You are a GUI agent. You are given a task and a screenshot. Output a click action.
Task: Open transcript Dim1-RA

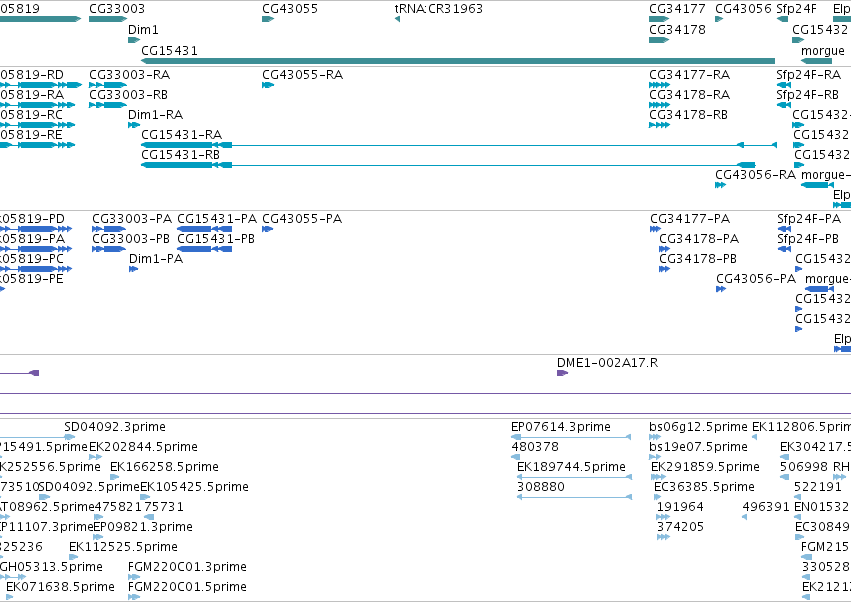155,115
